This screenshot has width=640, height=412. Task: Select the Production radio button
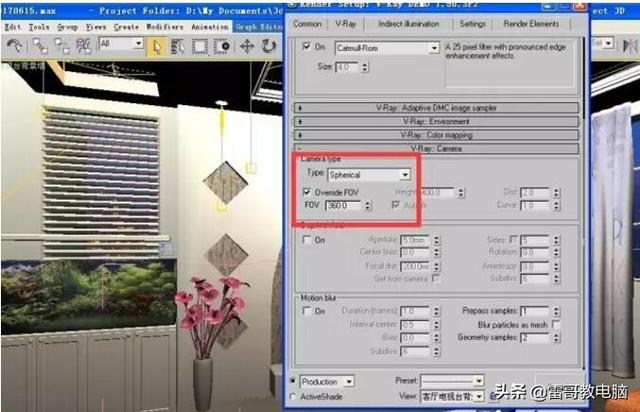click(293, 381)
